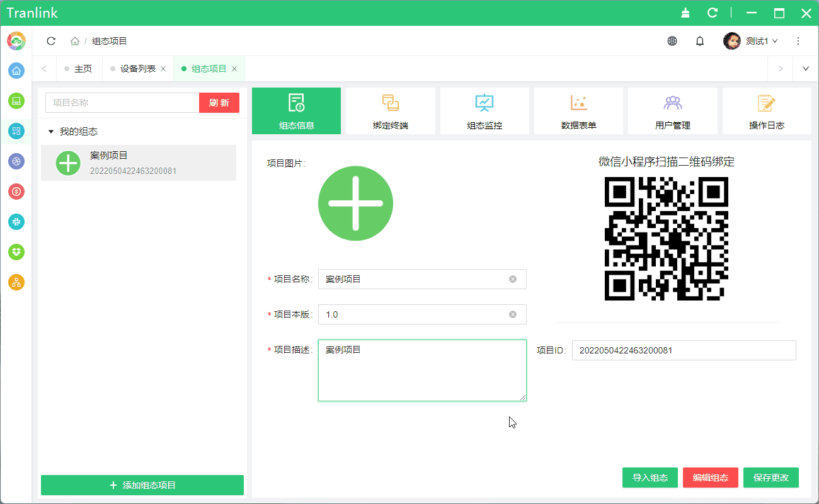Select the 组态项目 tab
Screen dimensions: 819x504
click(209, 69)
